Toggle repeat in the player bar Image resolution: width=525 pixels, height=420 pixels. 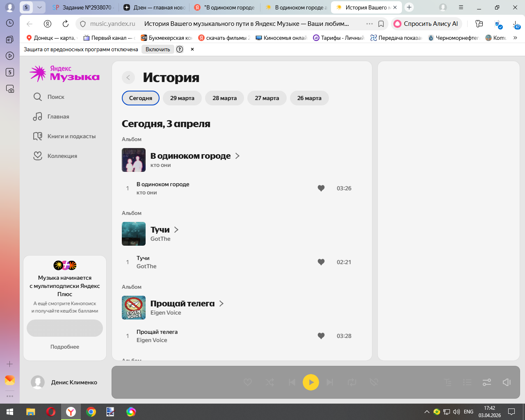[352, 382]
